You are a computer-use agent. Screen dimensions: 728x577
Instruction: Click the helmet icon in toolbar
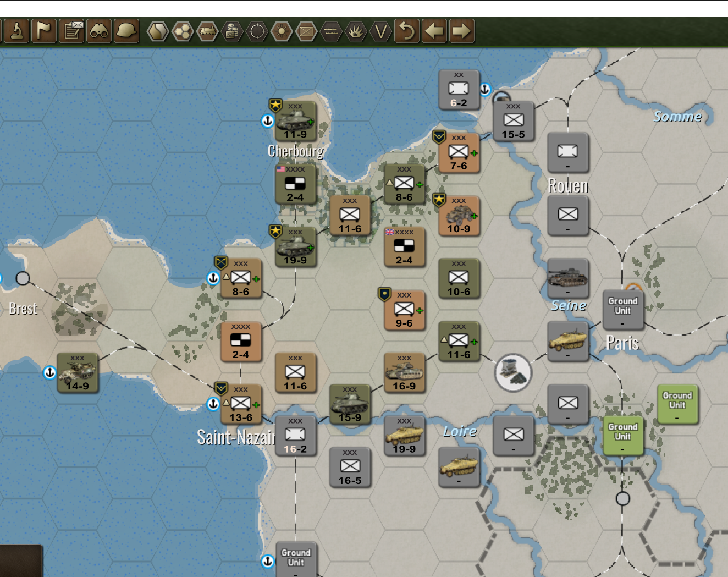click(x=126, y=31)
